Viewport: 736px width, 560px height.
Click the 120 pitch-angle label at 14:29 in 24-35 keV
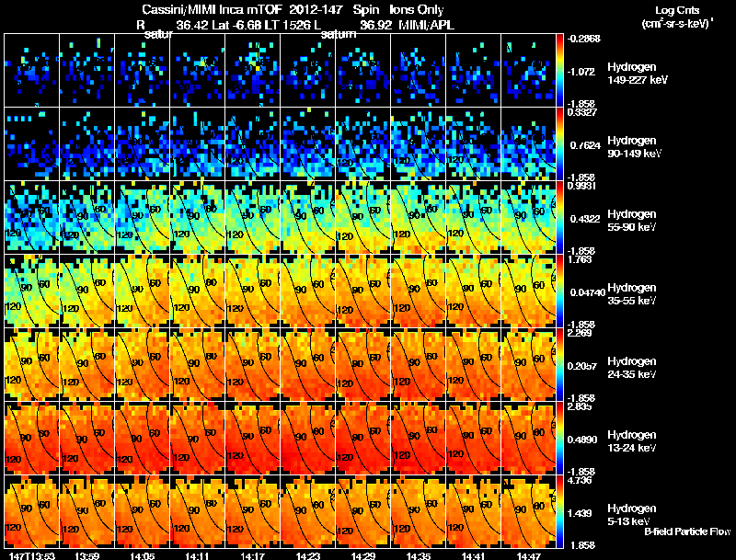[x=344, y=383]
